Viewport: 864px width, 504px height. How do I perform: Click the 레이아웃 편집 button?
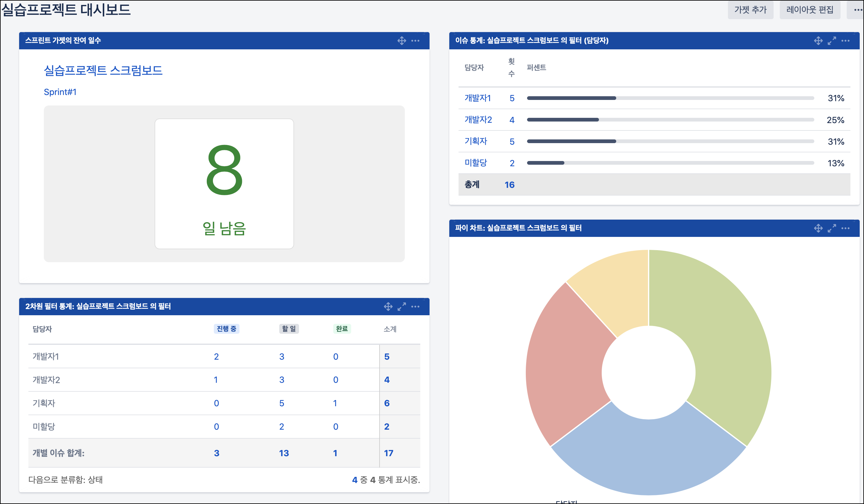click(x=809, y=10)
